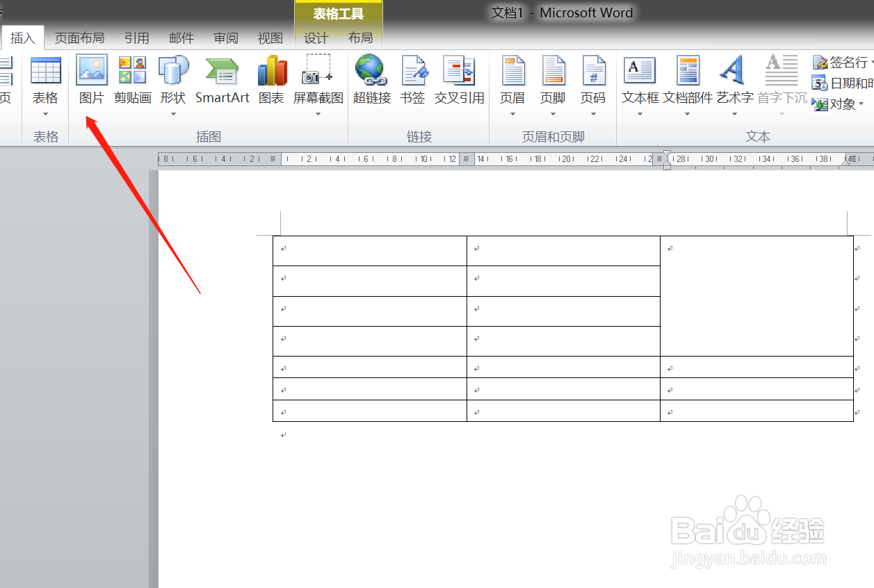Click the Quick Parts (文档部件) icon

[x=687, y=71]
